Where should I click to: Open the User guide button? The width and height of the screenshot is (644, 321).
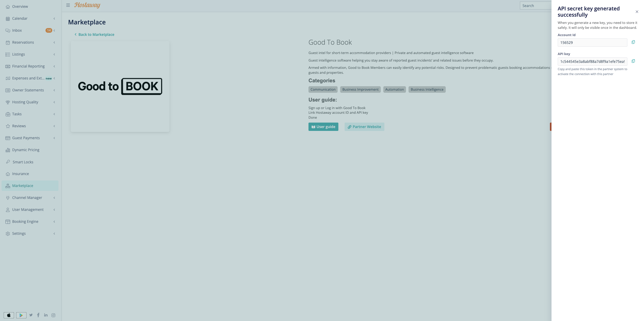(x=323, y=127)
